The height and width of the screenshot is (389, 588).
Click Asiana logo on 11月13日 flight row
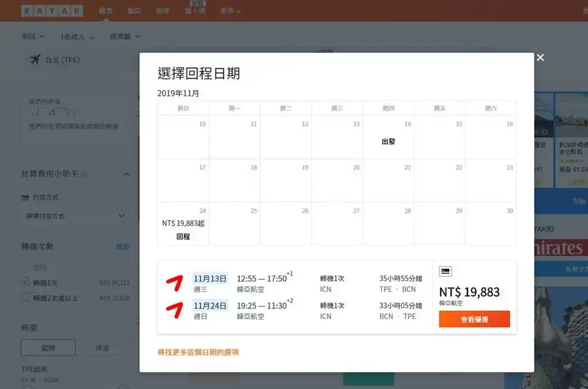click(175, 283)
